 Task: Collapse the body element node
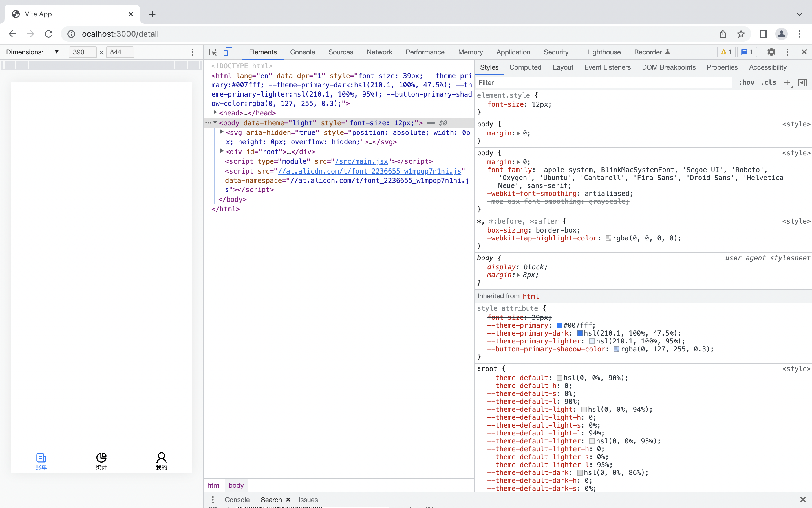click(x=215, y=122)
